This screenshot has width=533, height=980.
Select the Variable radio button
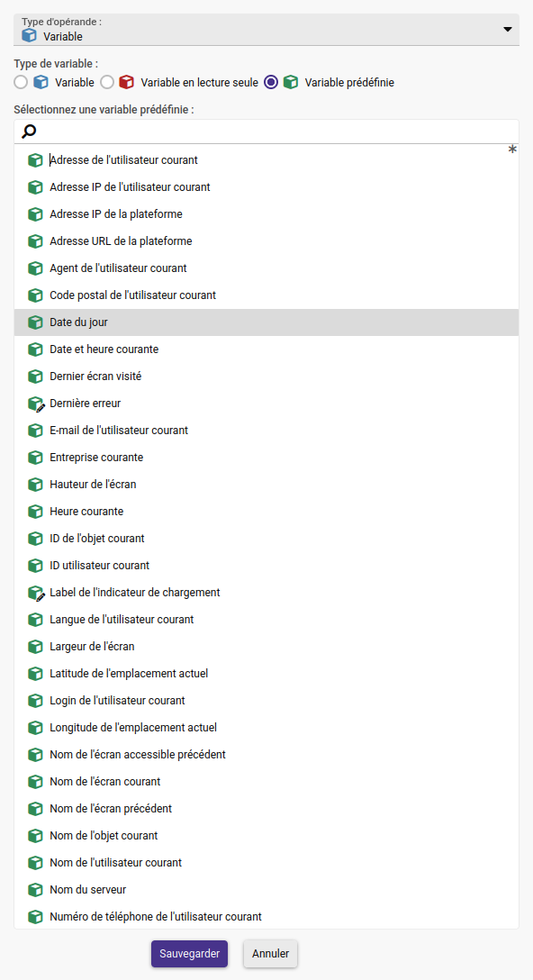coord(22,83)
